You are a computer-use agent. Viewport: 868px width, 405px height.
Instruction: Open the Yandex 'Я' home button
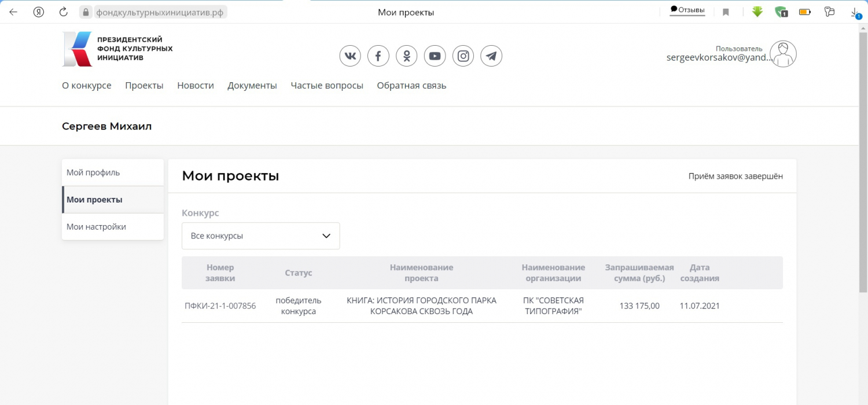(39, 12)
